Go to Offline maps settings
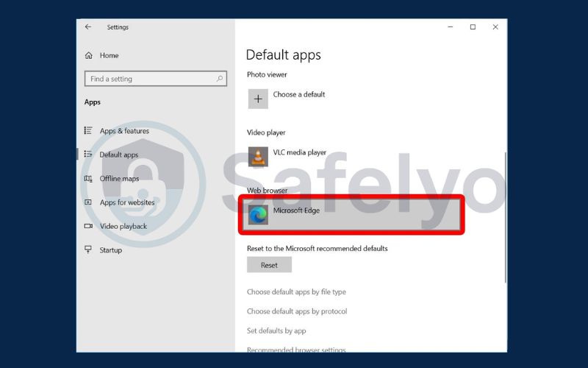 (119, 179)
